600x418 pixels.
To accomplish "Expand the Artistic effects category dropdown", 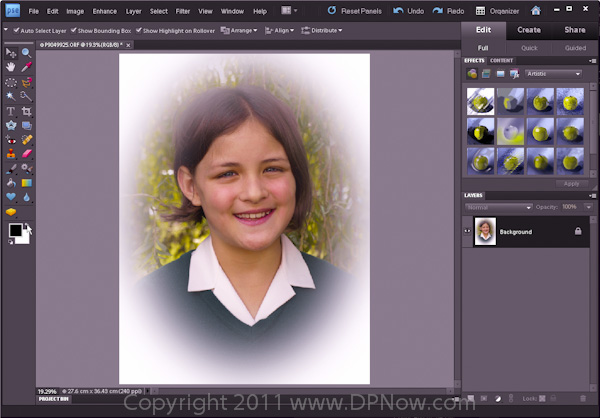I will point(554,74).
